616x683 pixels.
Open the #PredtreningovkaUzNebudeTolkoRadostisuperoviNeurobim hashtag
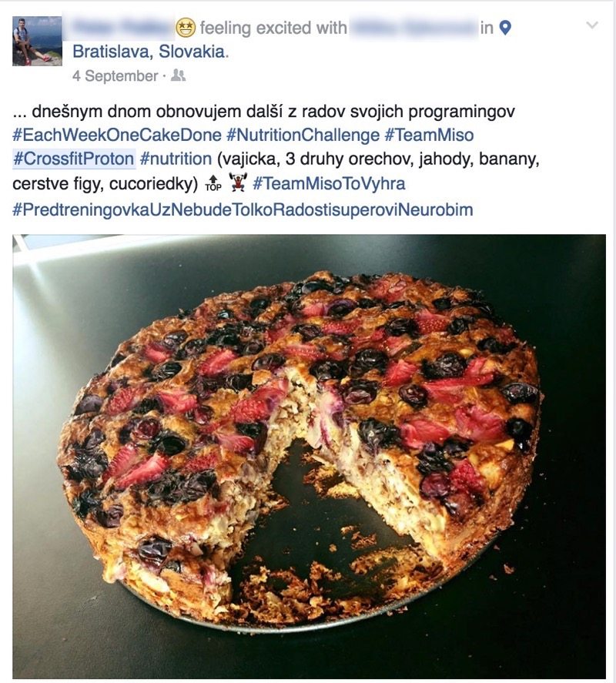(x=243, y=209)
